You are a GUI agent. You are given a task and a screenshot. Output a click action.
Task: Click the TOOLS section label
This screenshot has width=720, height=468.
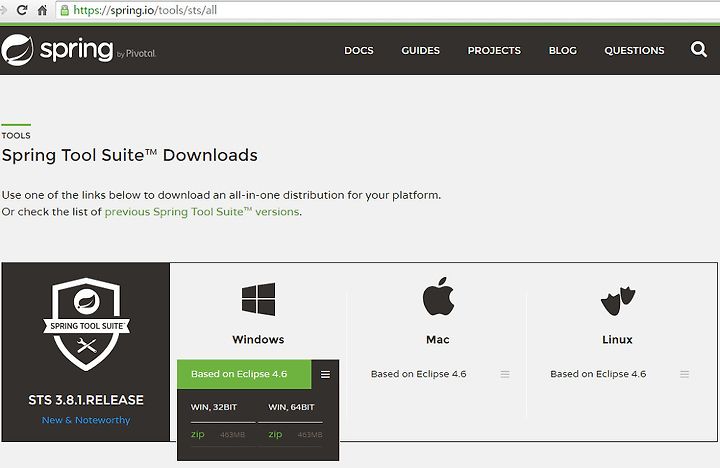coord(16,135)
